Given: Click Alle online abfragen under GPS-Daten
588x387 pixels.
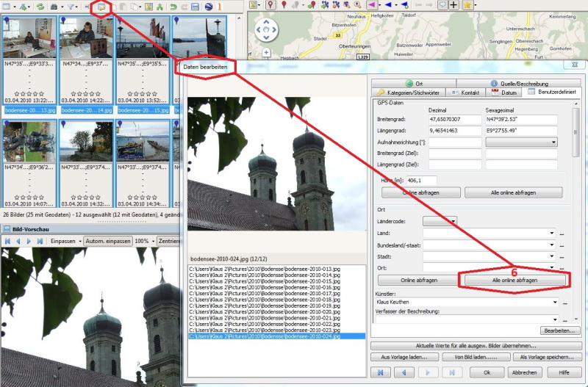Looking at the screenshot, I should pos(513,192).
